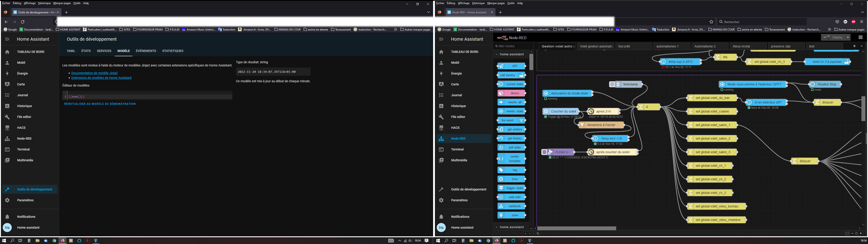
Task: Trigger the h cron node inject button
Action: (544, 152)
